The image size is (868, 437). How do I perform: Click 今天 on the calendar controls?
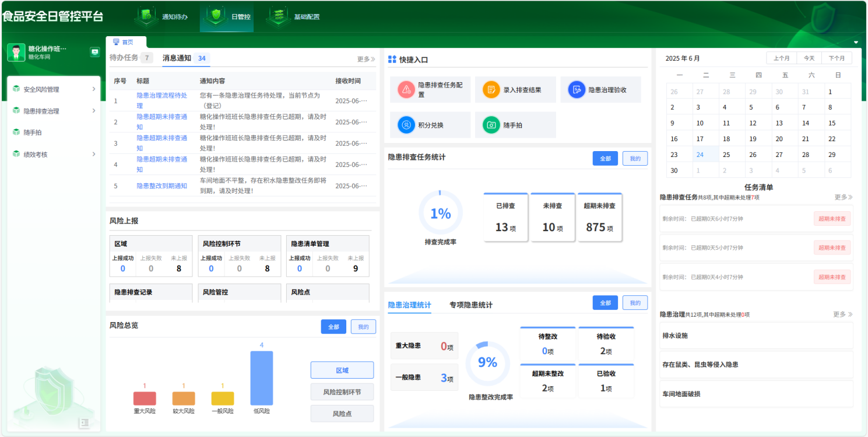click(809, 58)
